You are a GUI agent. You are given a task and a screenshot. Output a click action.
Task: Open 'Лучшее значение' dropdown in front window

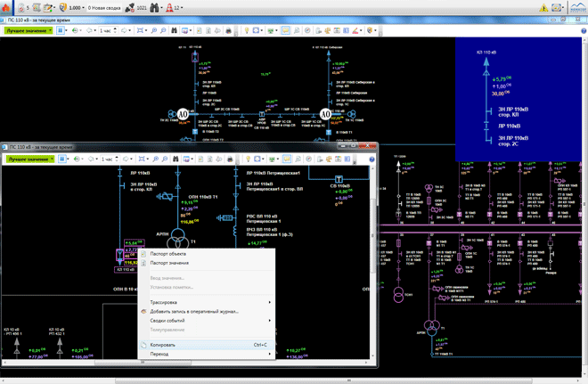[x=30, y=159]
